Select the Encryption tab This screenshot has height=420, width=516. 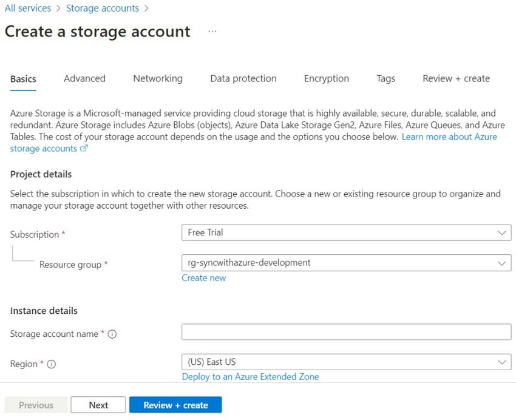pyautogui.click(x=327, y=78)
